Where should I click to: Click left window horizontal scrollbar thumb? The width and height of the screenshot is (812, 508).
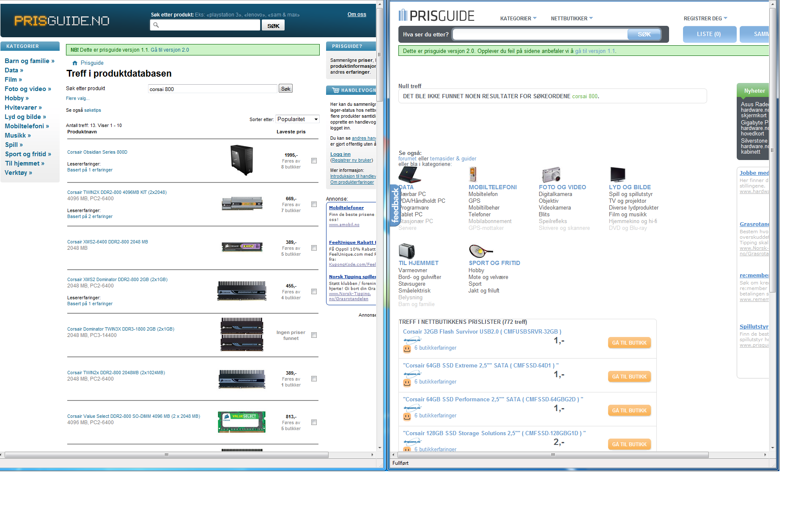click(167, 455)
